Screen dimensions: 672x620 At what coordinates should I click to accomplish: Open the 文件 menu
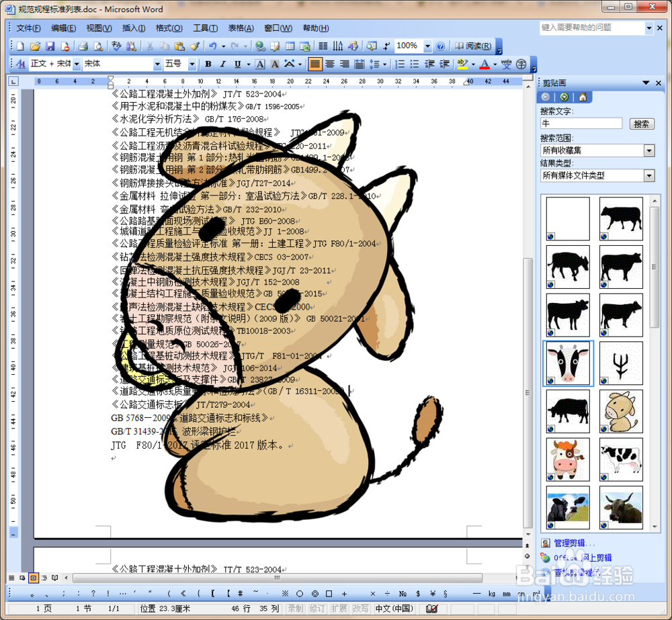pos(28,28)
